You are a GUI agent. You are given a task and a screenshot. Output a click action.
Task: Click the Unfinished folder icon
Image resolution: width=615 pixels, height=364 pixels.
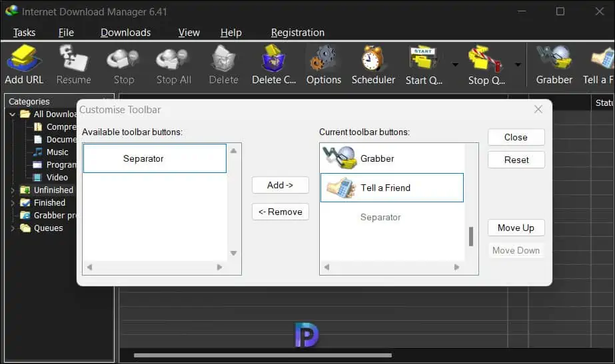click(x=25, y=190)
